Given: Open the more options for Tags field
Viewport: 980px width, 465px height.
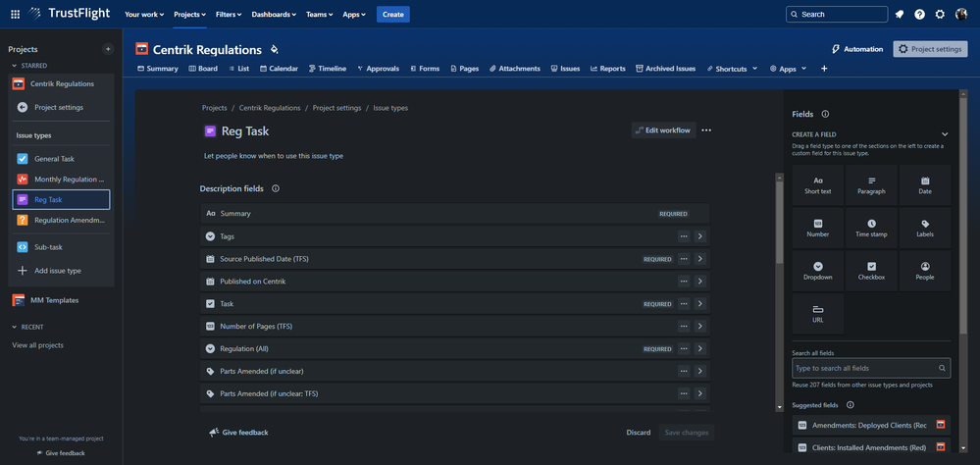Looking at the screenshot, I should point(684,236).
